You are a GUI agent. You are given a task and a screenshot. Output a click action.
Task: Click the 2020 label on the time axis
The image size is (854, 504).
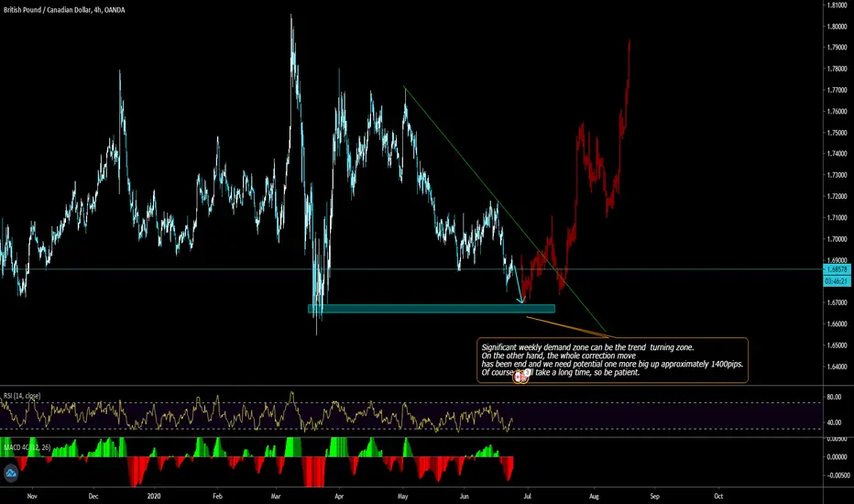point(154,496)
